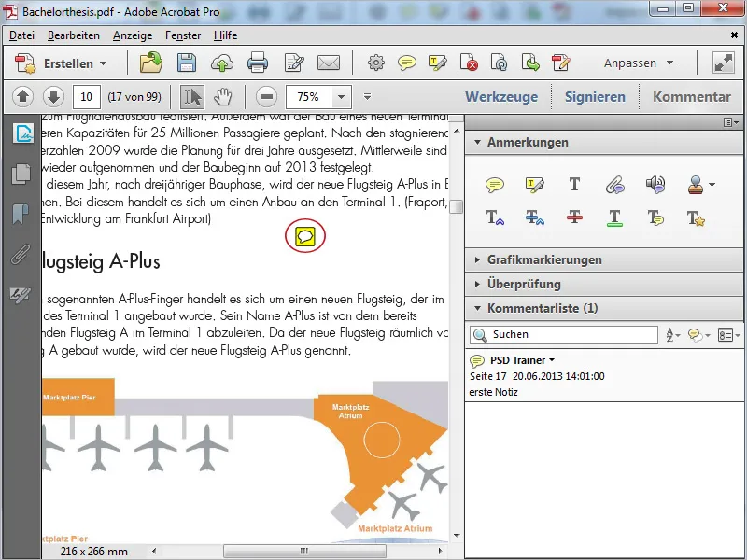Image resolution: width=747 pixels, height=560 pixels.
Task: Open comment filter dropdown
Action: [698, 335]
